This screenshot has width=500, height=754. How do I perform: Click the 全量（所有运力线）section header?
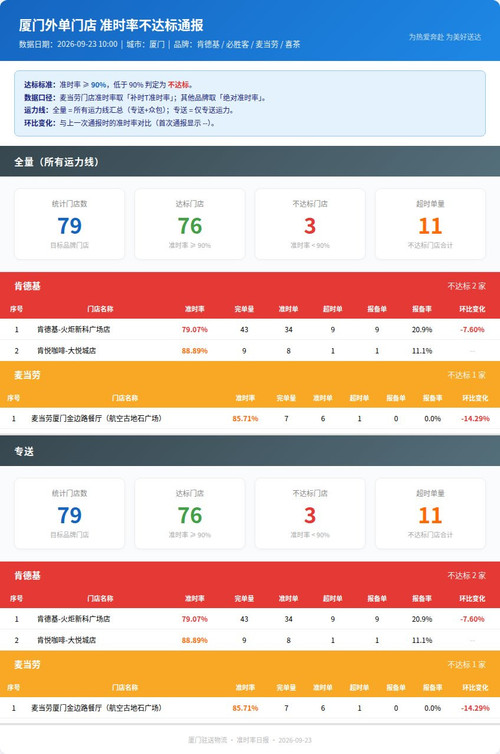click(250, 162)
